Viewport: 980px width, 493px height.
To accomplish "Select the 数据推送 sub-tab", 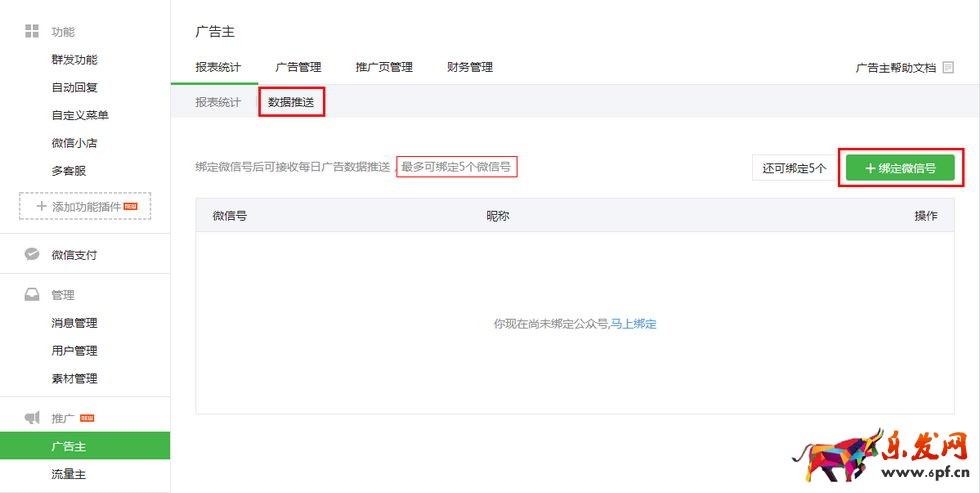I will 291,102.
